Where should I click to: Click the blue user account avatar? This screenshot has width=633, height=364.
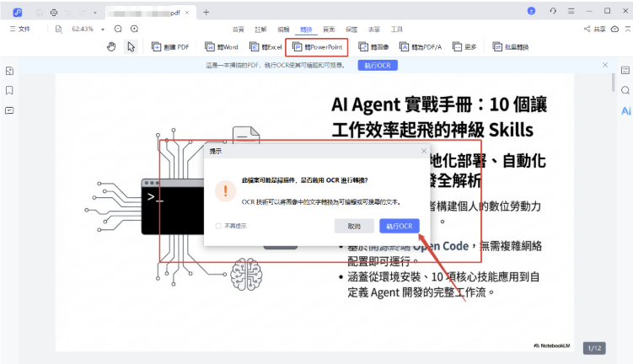[x=531, y=11]
